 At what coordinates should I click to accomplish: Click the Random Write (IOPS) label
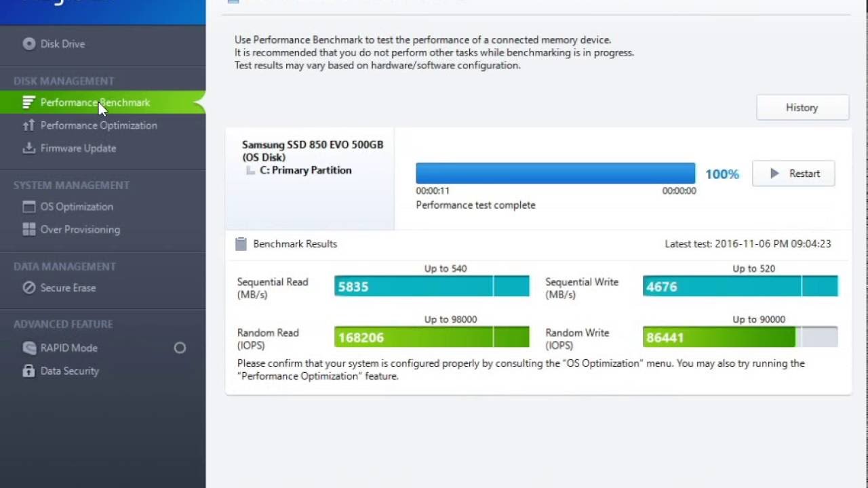[577, 339]
